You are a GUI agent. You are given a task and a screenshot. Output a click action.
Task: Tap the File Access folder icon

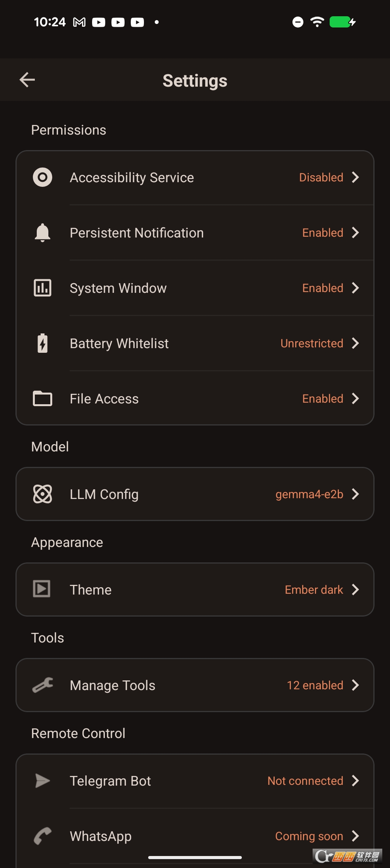[43, 399]
